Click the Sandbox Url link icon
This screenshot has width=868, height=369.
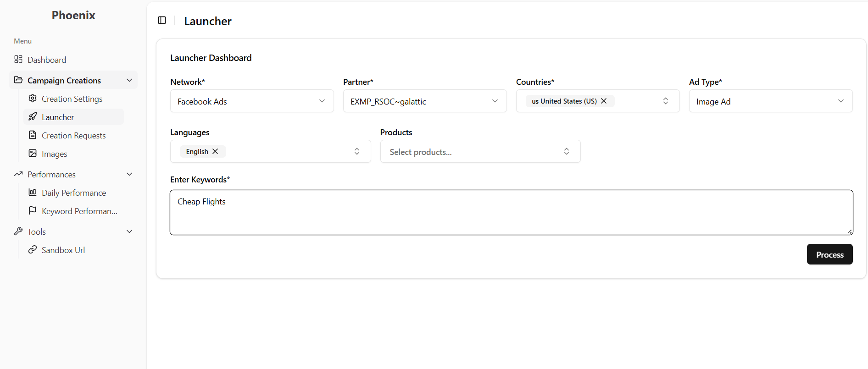(x=33, y=250)
